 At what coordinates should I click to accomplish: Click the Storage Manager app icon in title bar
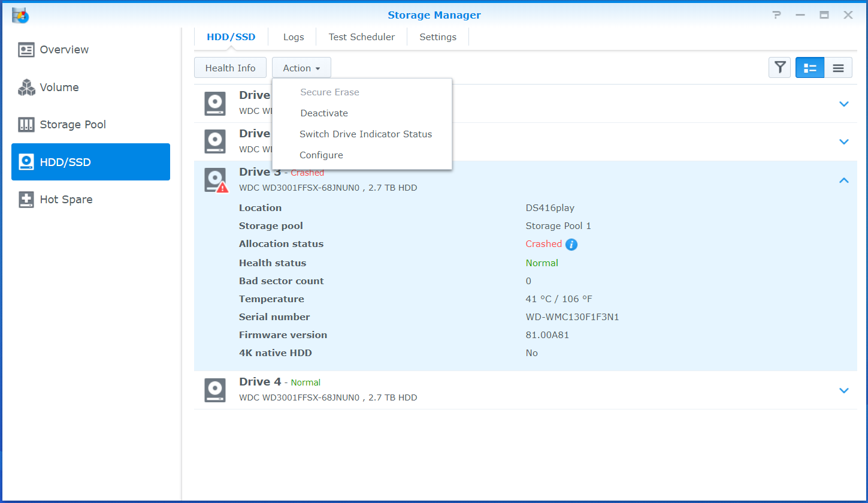pos(20,14)
